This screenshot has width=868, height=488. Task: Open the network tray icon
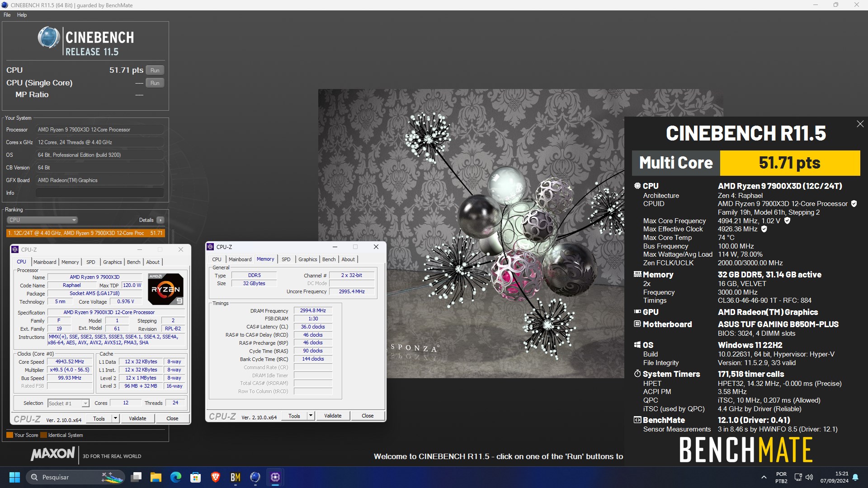(798, 477)
